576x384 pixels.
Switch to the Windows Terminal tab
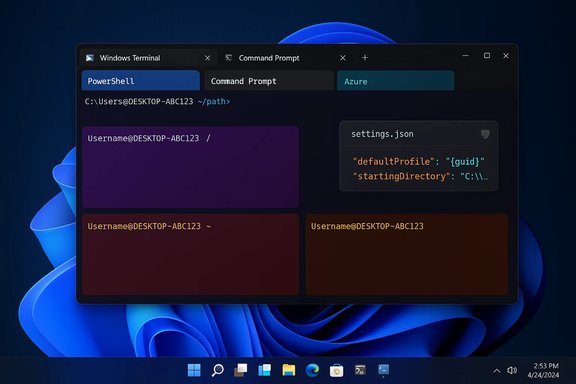[x=147, y=58]
